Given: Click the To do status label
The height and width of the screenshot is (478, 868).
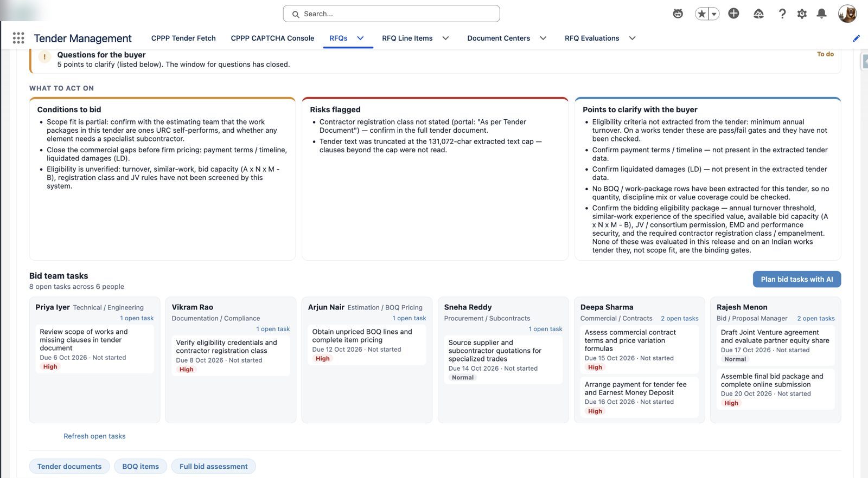Looking at the screenshot, I should tap(825, 54).
